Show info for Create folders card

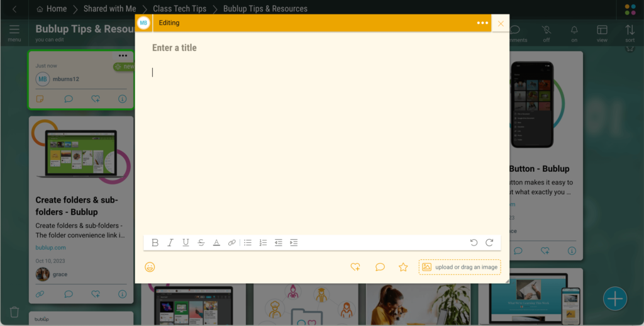[123, 294]
